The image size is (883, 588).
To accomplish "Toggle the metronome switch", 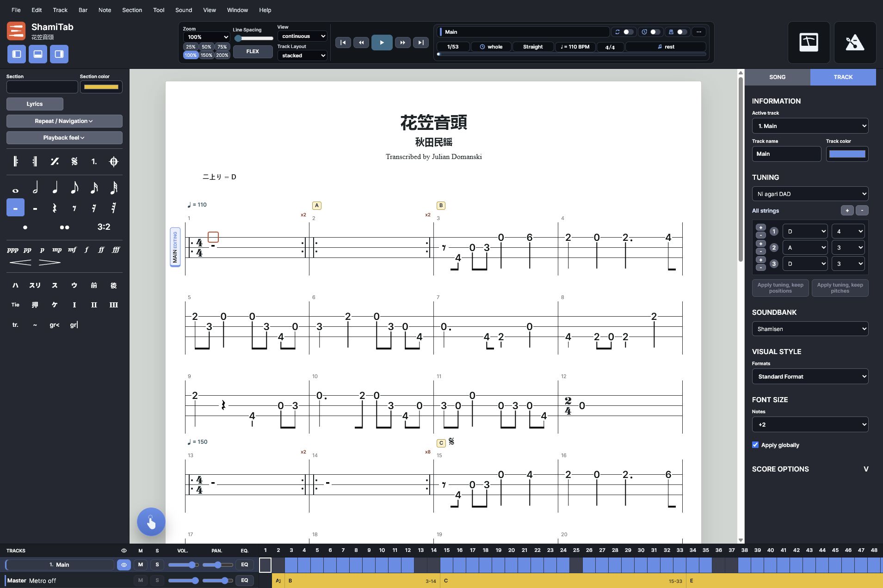I will click(681, 32).
